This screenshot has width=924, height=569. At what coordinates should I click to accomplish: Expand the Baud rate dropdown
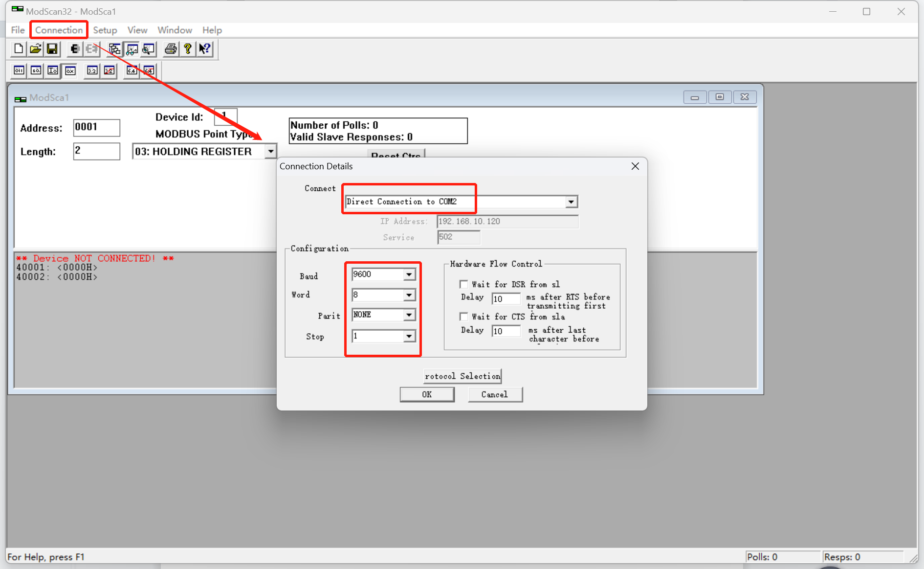point(409,274)
